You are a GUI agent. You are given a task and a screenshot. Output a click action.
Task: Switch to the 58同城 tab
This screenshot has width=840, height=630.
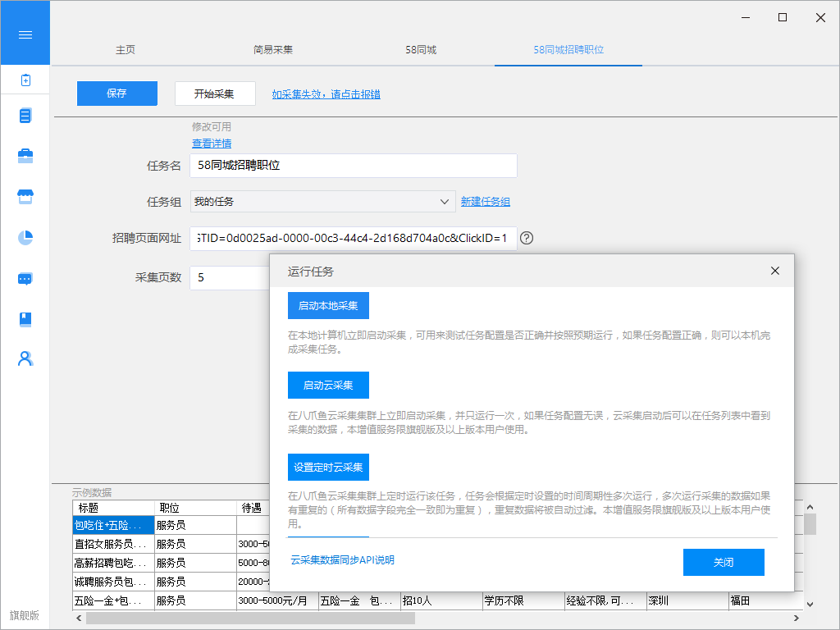pyautogui.click(x=421, y=50)
